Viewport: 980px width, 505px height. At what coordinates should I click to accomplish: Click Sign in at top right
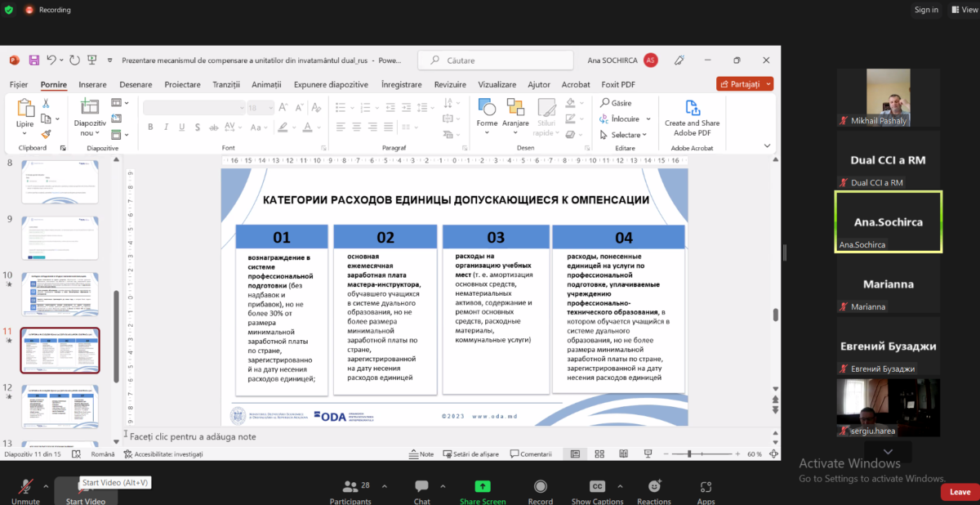coord(926,10)
